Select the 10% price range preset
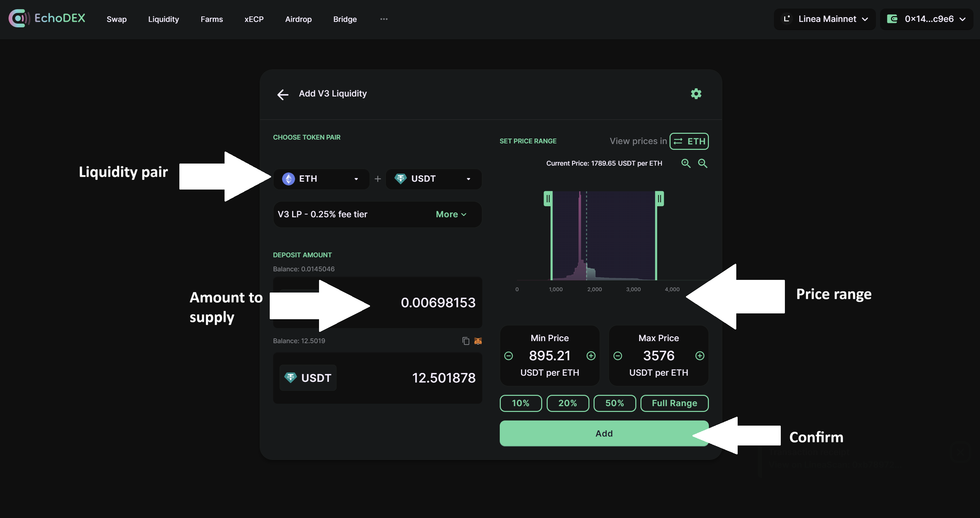The height and width of the screenshot is (518, 980). click(520, 403)
